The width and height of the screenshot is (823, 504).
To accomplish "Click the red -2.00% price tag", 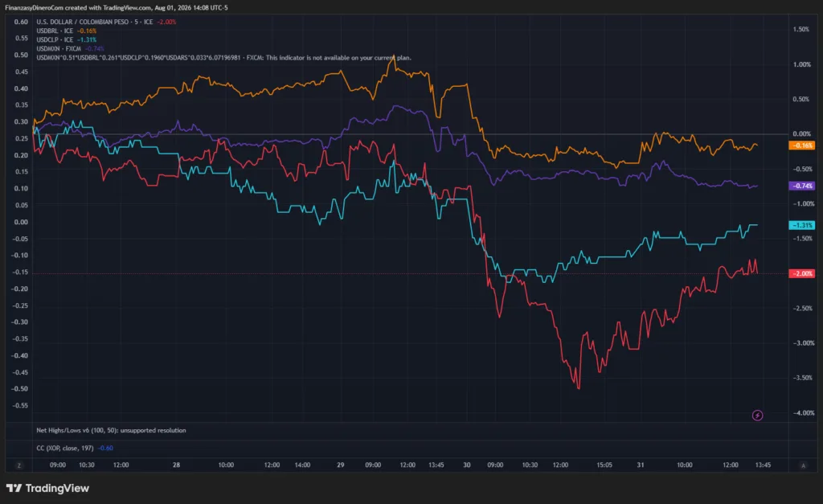I will pyautogui.click(x=801, y=273).
